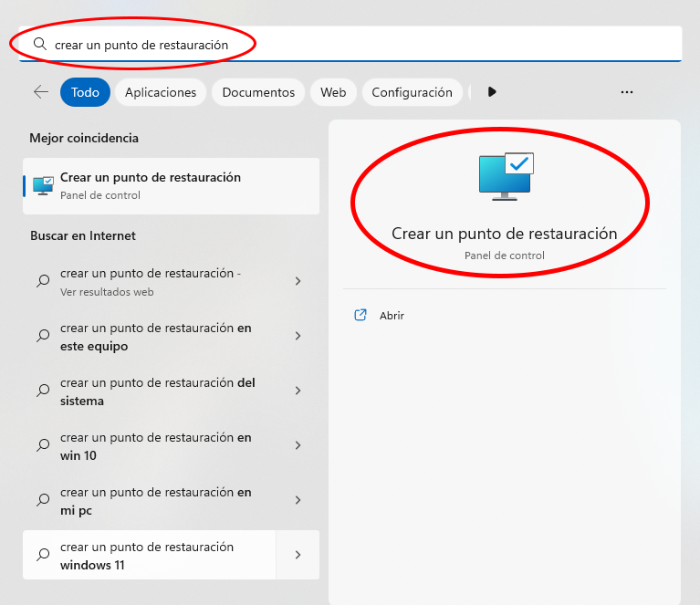Select the Todo filter tab

(x=85, y=92)
